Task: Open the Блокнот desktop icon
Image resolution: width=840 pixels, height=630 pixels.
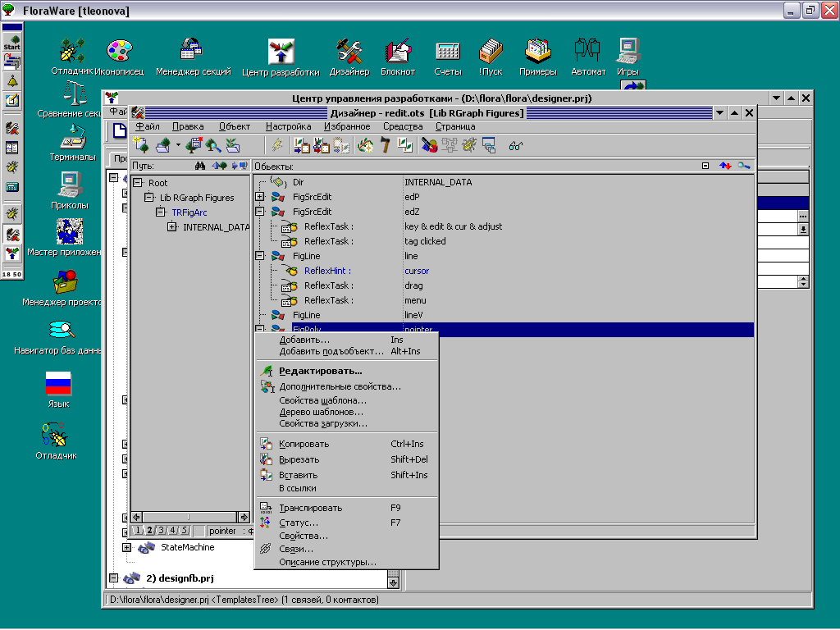Action: 398,53
